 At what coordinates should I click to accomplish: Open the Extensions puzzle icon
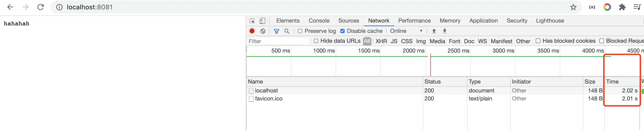click(622, 7)
